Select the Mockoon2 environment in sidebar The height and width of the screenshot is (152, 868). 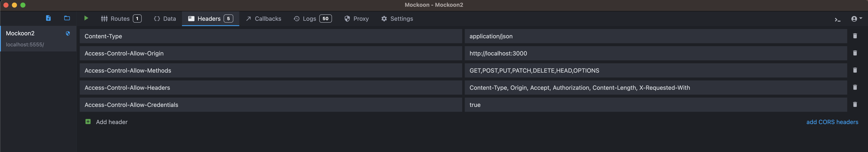point(38,39)
